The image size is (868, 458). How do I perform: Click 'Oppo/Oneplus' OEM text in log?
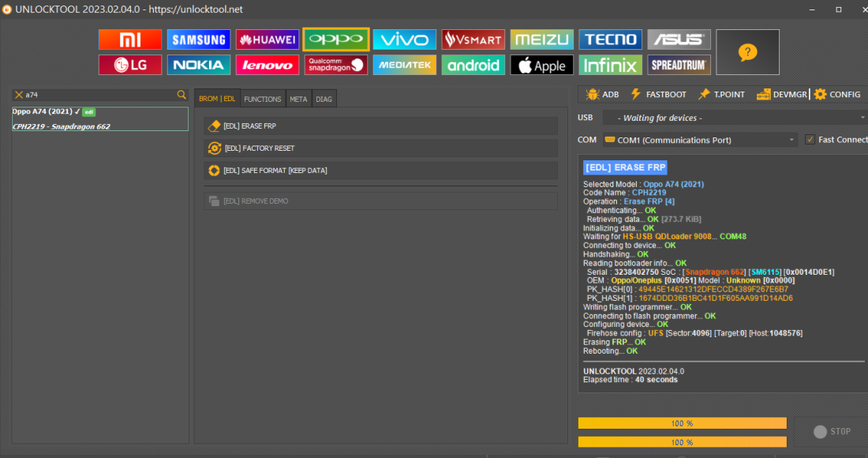click(x=636, y=280)
